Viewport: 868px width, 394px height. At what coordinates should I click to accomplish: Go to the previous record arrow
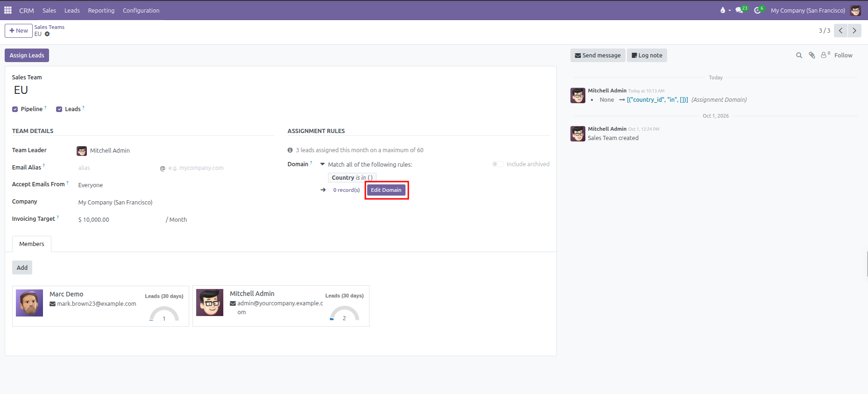841,31
